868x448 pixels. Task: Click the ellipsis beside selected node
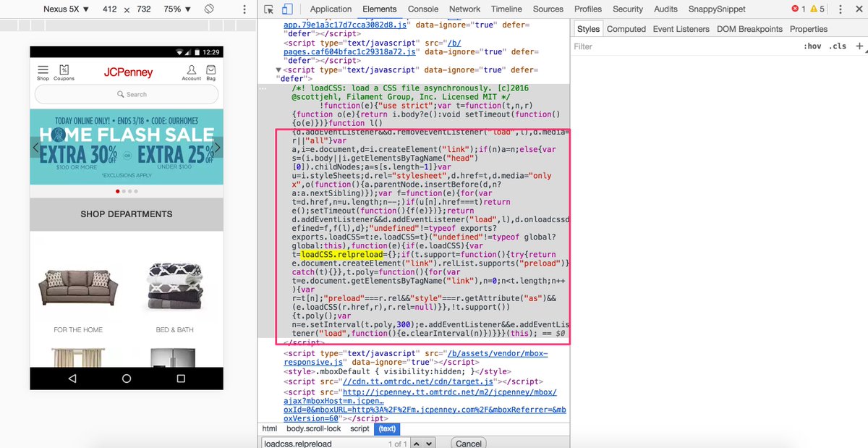[x=264, y=88]
